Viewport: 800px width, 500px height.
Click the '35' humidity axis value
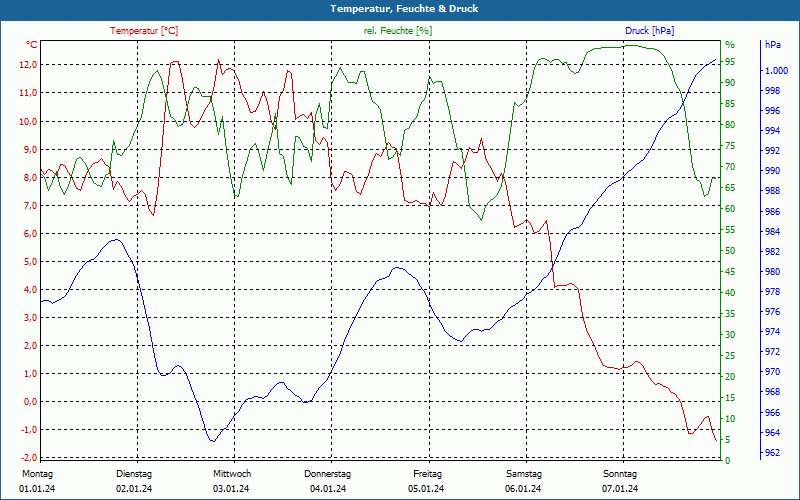coord(731,314)
